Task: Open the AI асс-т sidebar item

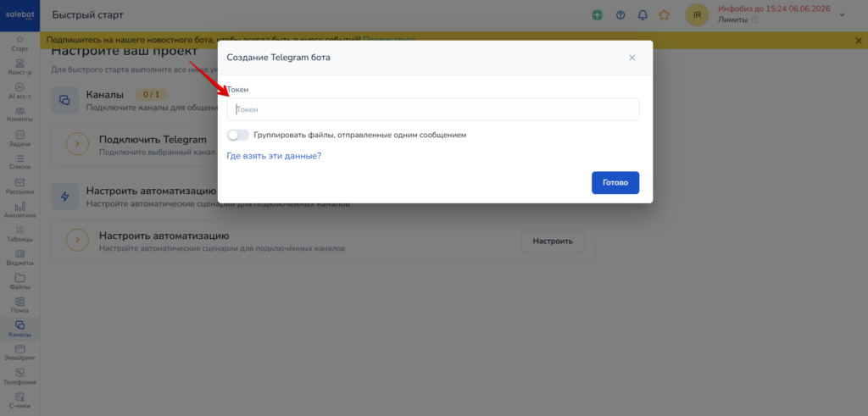Action: pos(20,91)
